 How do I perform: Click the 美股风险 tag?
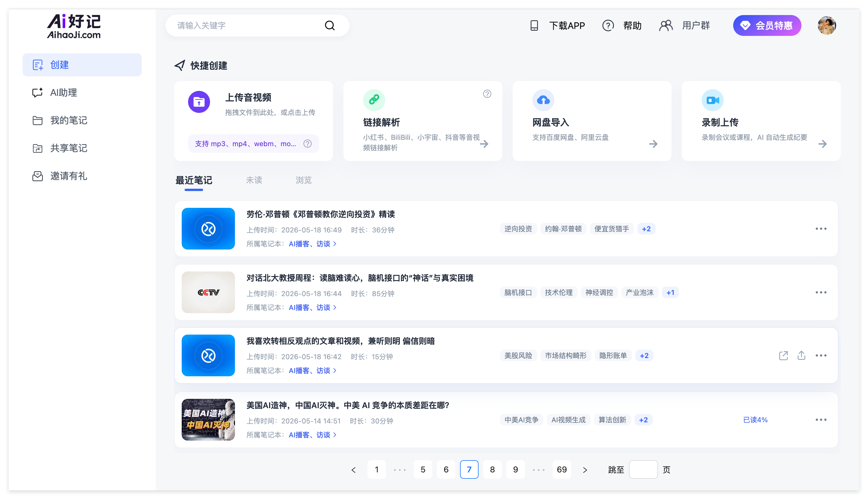point(518,356)
